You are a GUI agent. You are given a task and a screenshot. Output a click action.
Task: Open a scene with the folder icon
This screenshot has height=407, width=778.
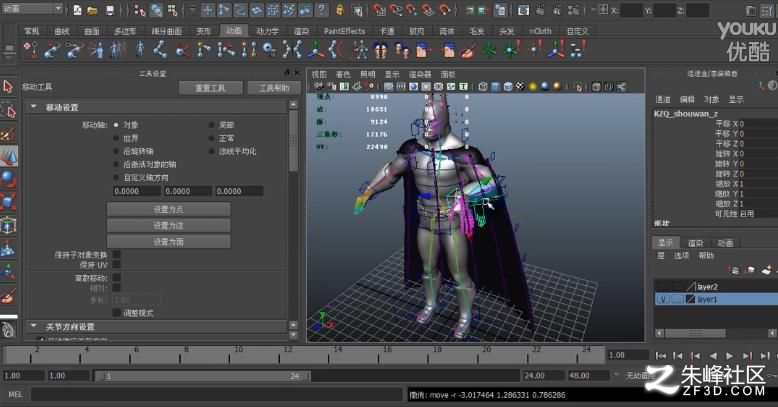pos(92,9)
